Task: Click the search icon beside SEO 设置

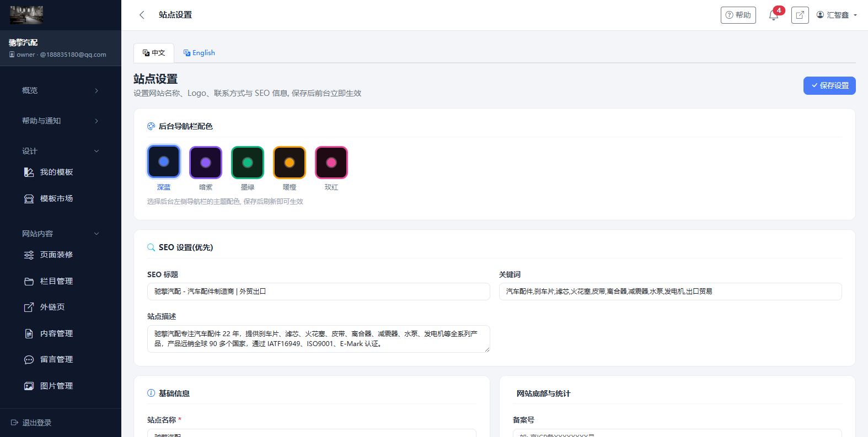Action: pyautogui.click(x=151, y=247)
